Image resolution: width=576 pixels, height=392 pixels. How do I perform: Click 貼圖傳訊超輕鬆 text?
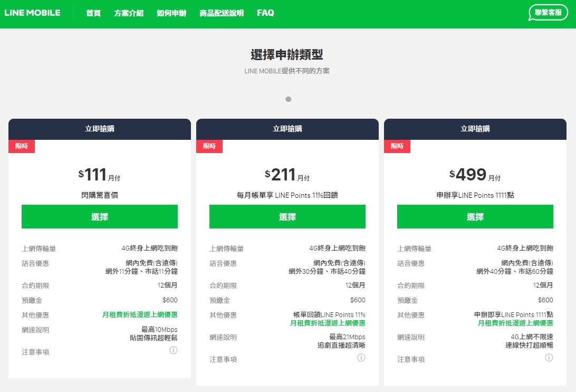click(x=153, y=338)
